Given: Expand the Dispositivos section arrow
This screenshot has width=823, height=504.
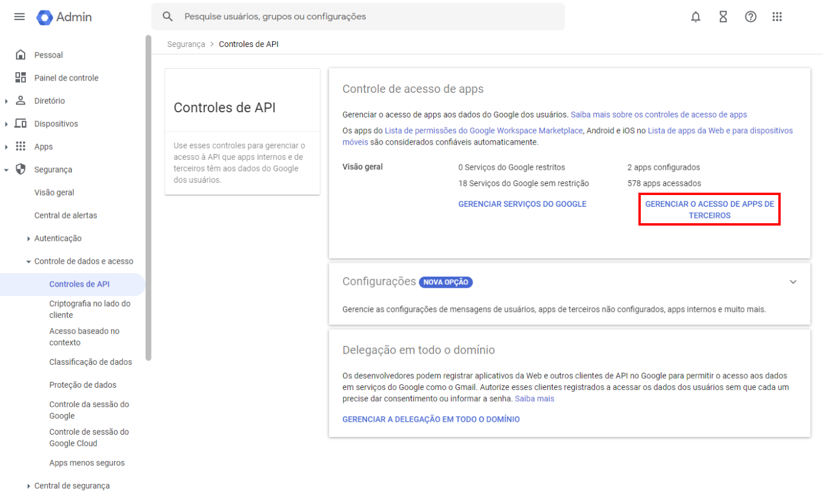Looking at the screenshot, I should coord(6,124).
